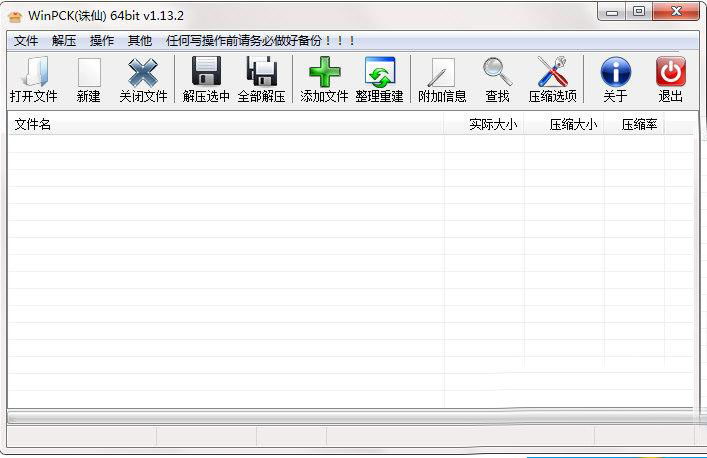Click the 关闭文件 (Close File) X icon
The image size is (707, 458).
(143, 72)
